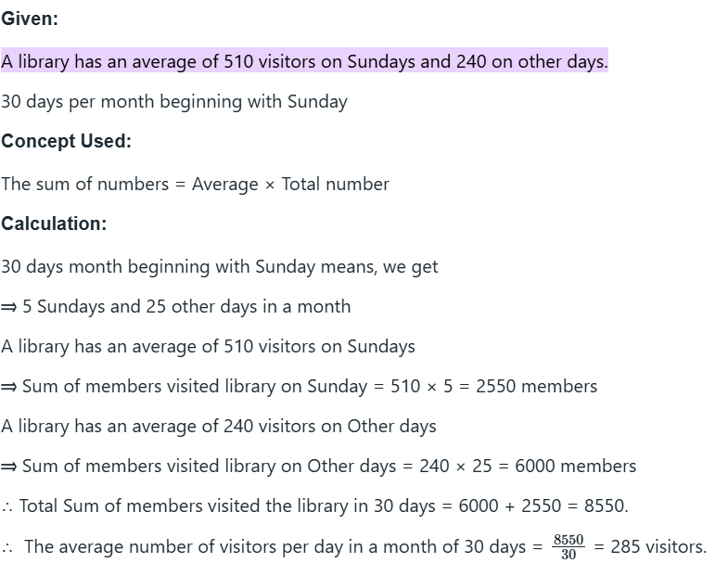Click the fraction 8550 over 30
The image size is (728, 563).
(x=568, y=546)
